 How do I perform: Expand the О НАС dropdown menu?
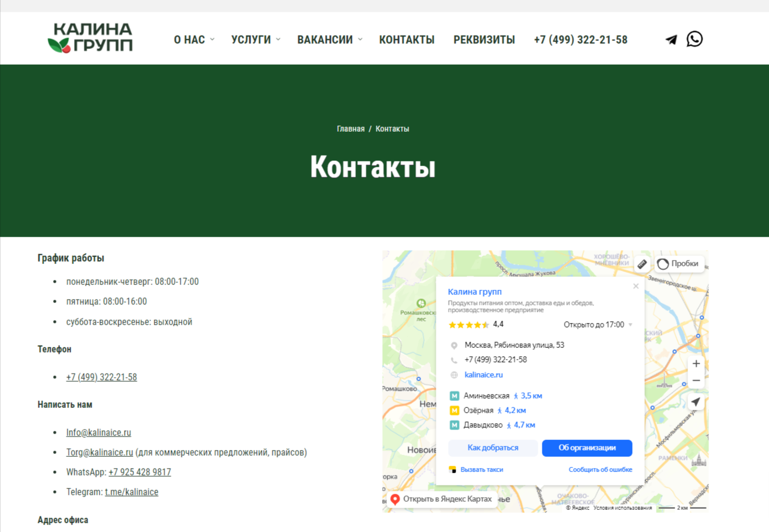coord(194,40)
